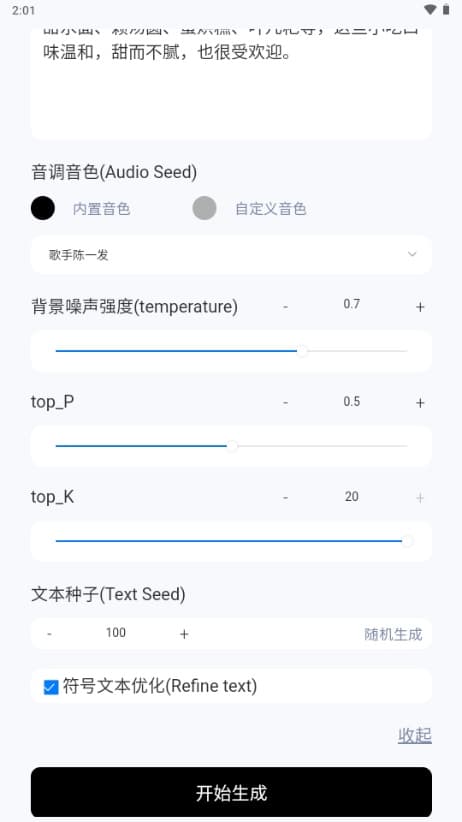462x822 pixels.
Task: Expand voice list via chevron arrow
Action: pos(412,254)
